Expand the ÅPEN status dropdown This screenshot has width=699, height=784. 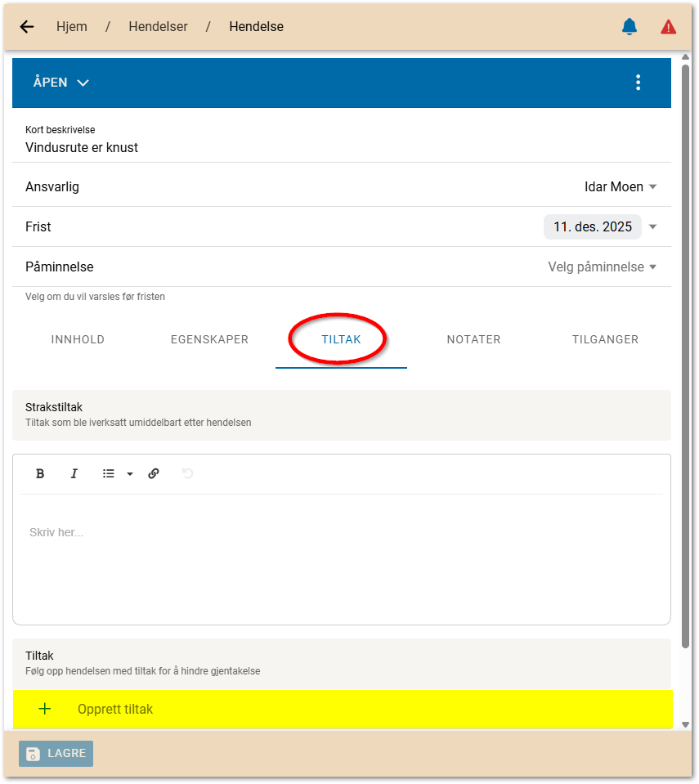61,83
